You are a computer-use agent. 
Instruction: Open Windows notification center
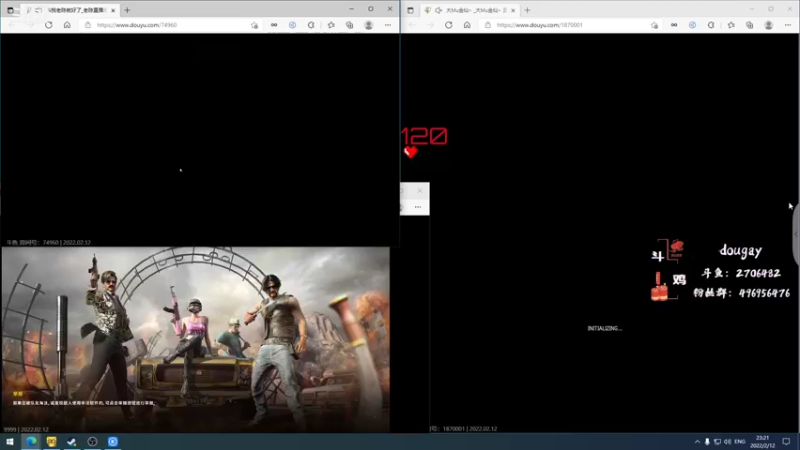[x=786, y=442]
